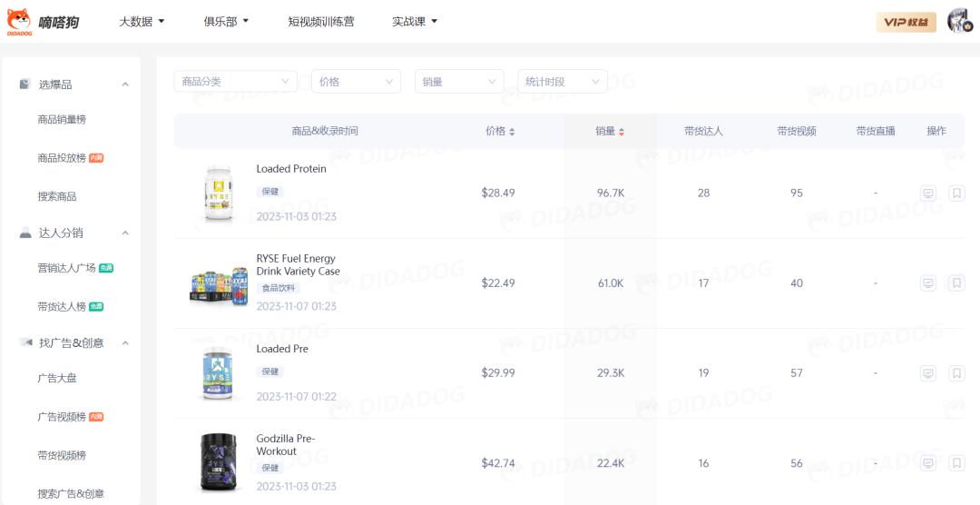Open the 商品分类 dropdown filter
This screenshot has width=980, height=505.
click(x=235, y=82)
